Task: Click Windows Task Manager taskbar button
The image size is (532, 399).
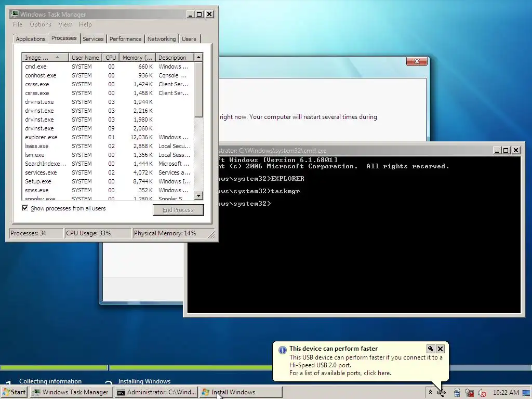Action: (72, 392)
